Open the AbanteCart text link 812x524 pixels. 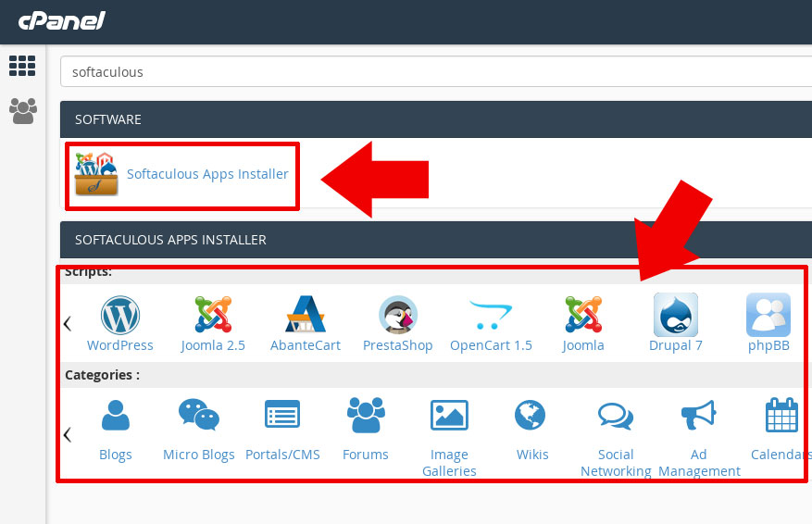pyautogui.click(x=306, y=345)
